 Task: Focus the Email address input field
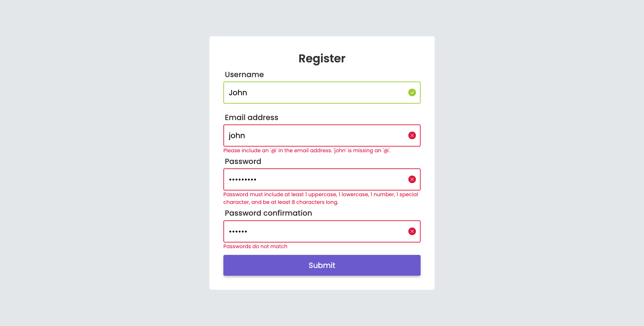322,135
